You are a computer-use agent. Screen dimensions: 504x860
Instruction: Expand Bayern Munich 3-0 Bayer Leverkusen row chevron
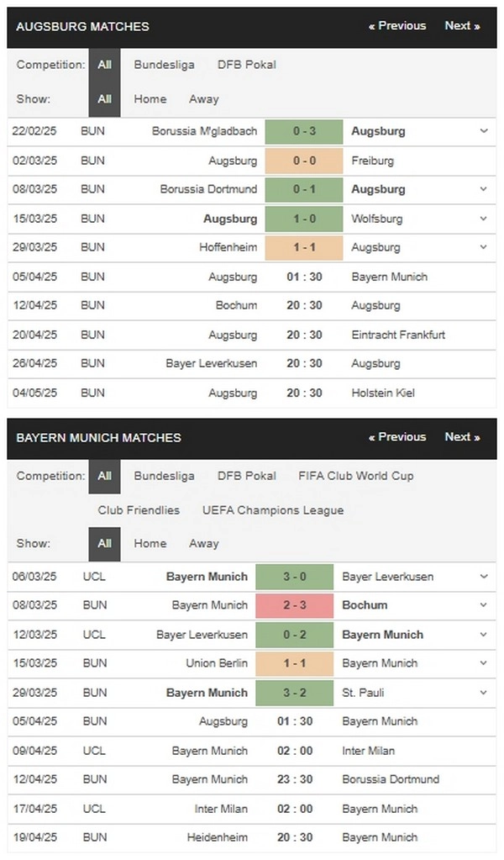click(484, 577)
